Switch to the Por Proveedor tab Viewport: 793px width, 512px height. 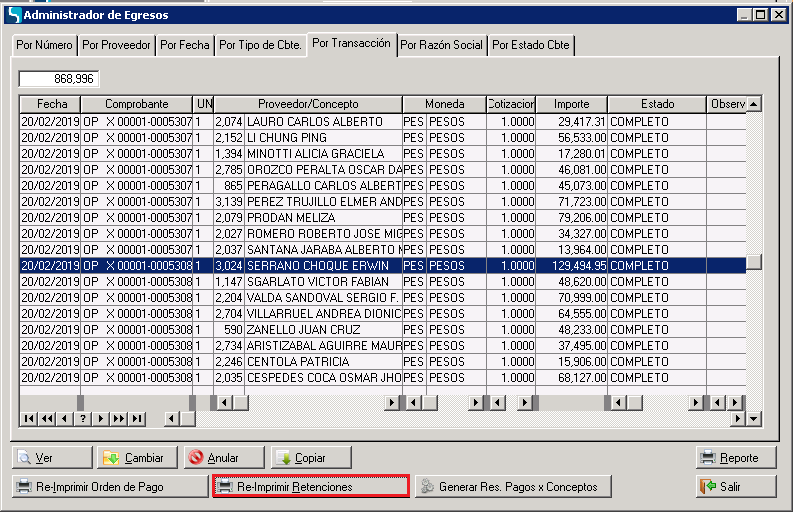[x=116, y=45]
